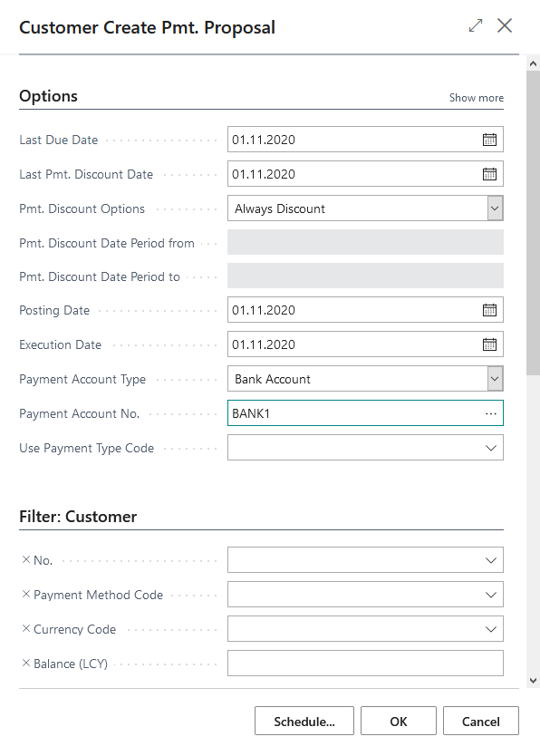
Task: Dismiss the dialog with Cancel
Action: 480,721
